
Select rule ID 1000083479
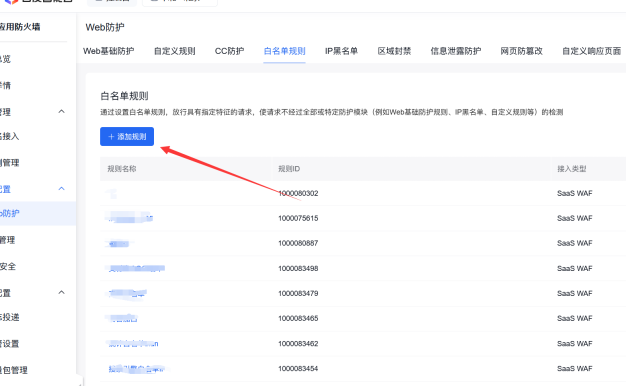[x=298, y=293]
